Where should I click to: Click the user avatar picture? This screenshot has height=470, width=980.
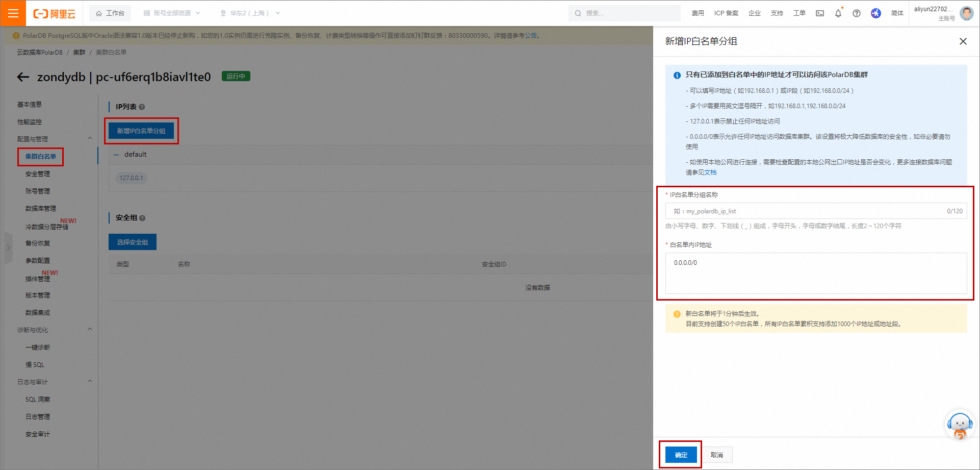coord(966,13)
